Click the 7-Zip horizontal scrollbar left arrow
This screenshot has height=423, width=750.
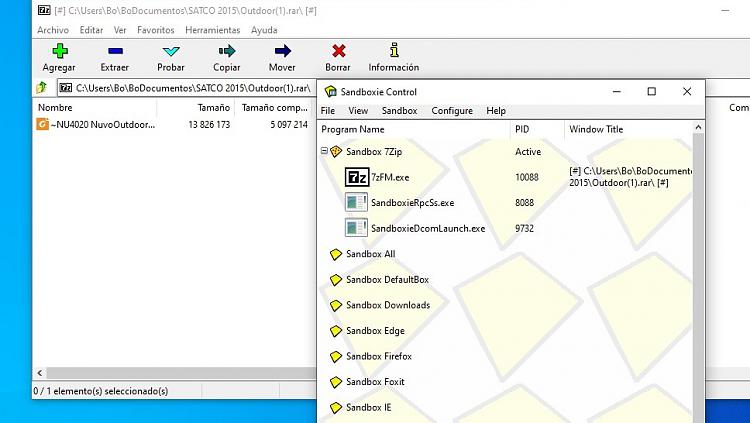click(x=40, y=373)
